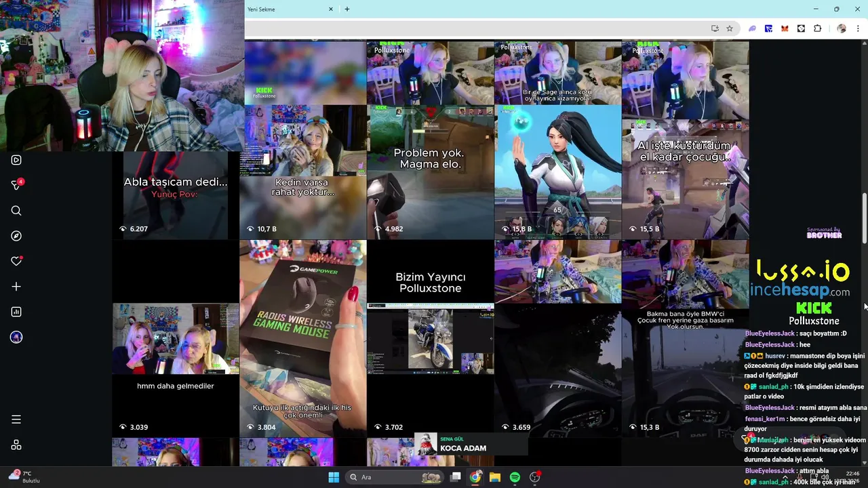
Task: Open the weather widget showing 7°C
Action: coord(24,476)
